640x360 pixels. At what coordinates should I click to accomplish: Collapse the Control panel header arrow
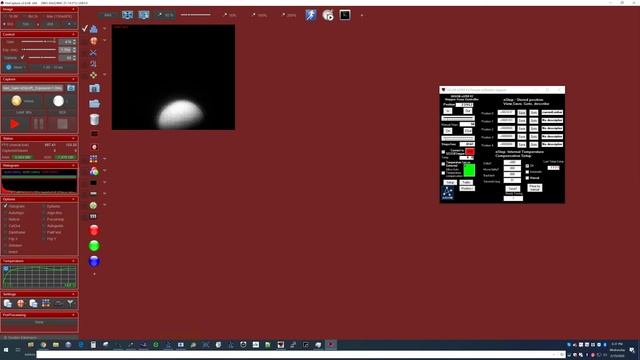click(73, 34)
